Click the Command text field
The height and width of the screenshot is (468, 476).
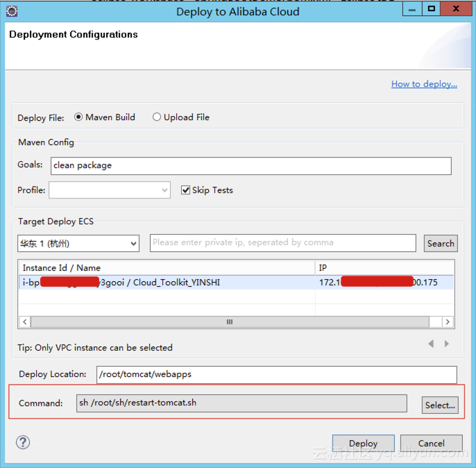[241, 403]
